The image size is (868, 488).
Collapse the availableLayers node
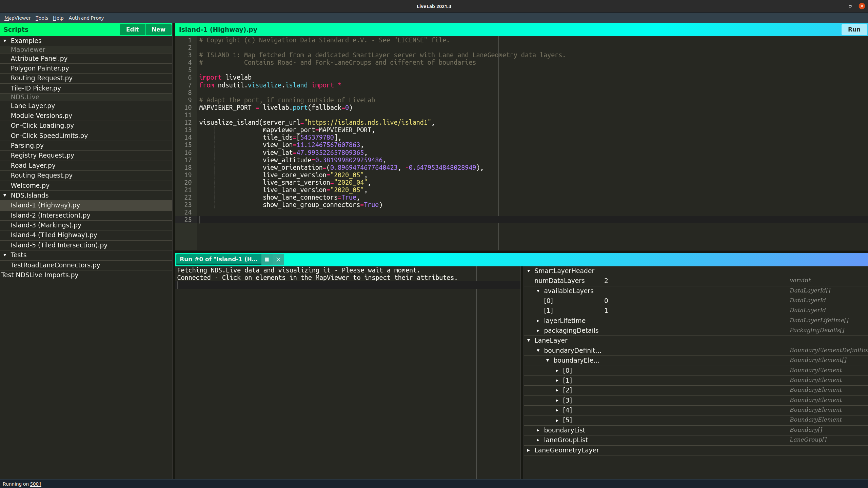(x=538, y=291)
